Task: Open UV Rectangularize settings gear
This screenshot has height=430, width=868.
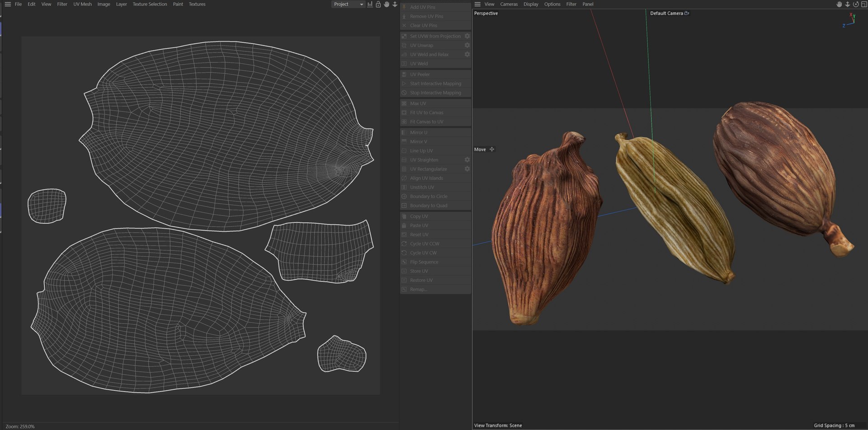Action: (467, 168)
